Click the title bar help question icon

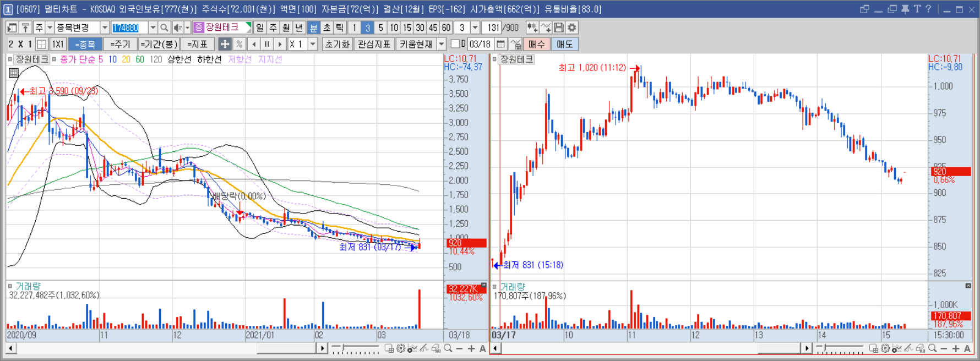coord(928,9)
